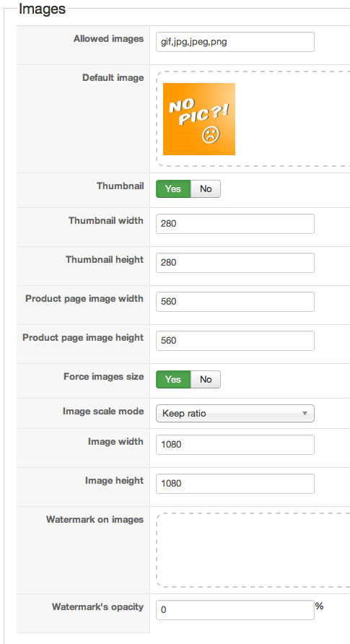Click the Force images size label
Viewport: 350px width, 644px height.
tap(104, 377)
